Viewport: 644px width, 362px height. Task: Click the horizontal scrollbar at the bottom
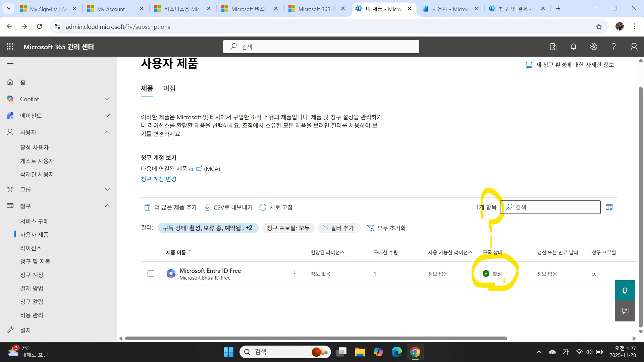(316, 339)
